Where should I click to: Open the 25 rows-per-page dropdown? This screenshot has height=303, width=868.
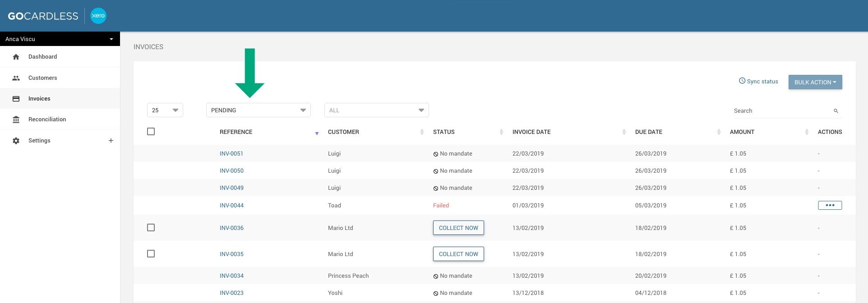[x=165, y=110]
